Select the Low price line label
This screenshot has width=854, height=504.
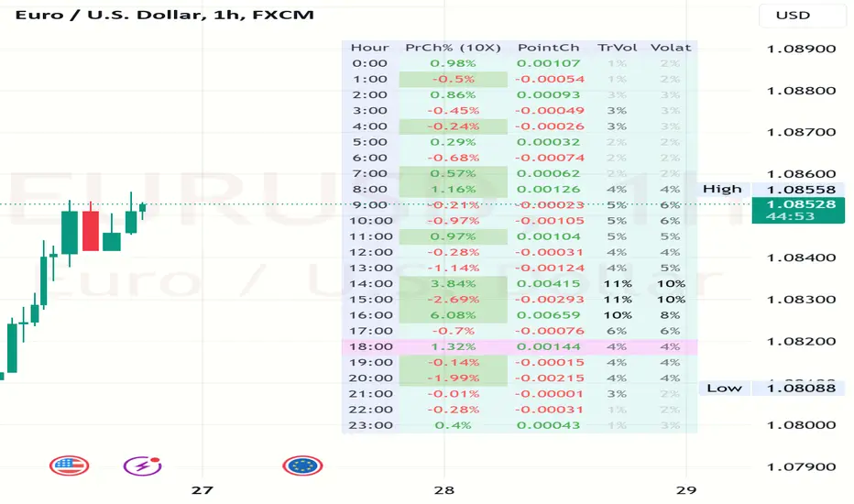(x=724, y=388)
